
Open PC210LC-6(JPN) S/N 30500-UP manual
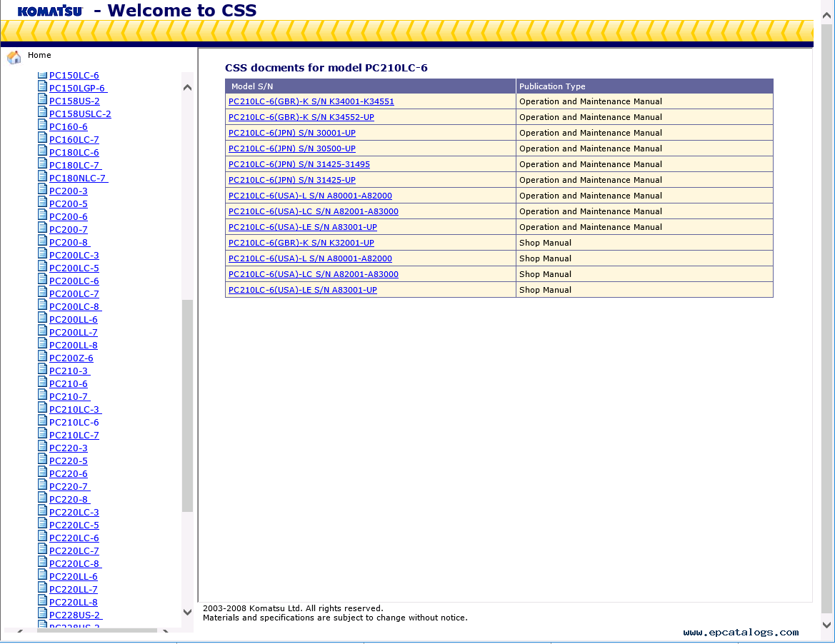(x=292, y=149)
